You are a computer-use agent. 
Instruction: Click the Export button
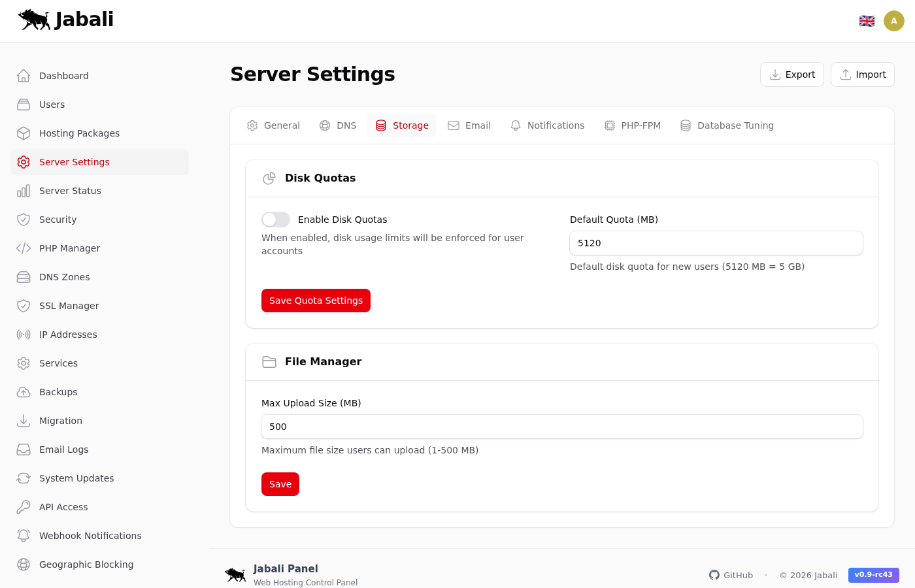pos(791,74)
